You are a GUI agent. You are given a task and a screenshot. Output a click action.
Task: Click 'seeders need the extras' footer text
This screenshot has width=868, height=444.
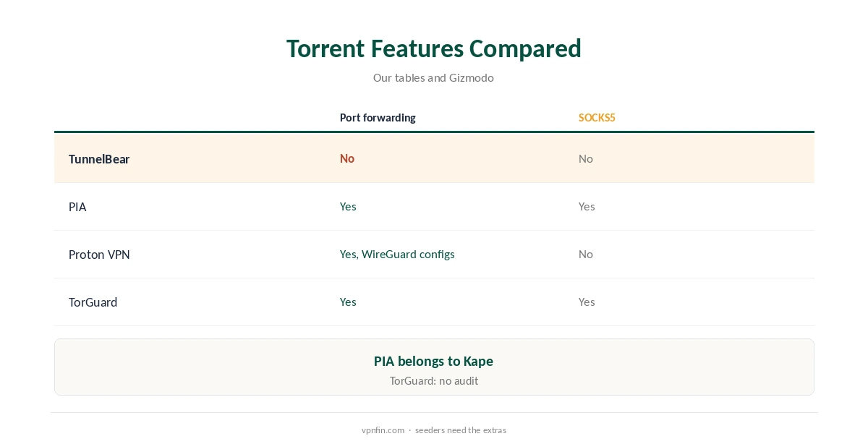(x=461, y=430)
